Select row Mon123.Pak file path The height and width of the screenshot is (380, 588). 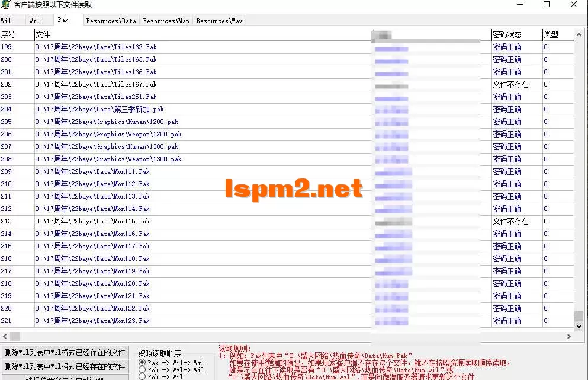(92, 321)
